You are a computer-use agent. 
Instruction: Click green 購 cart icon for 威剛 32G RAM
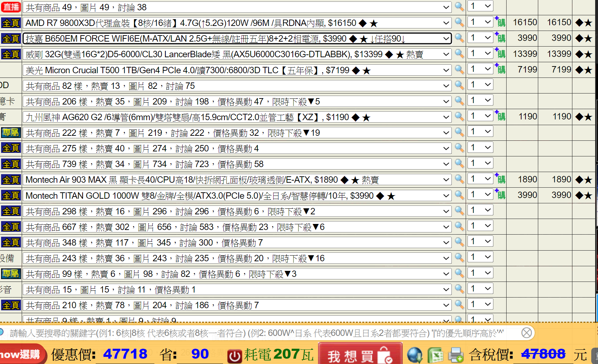(x=500, y=53)
